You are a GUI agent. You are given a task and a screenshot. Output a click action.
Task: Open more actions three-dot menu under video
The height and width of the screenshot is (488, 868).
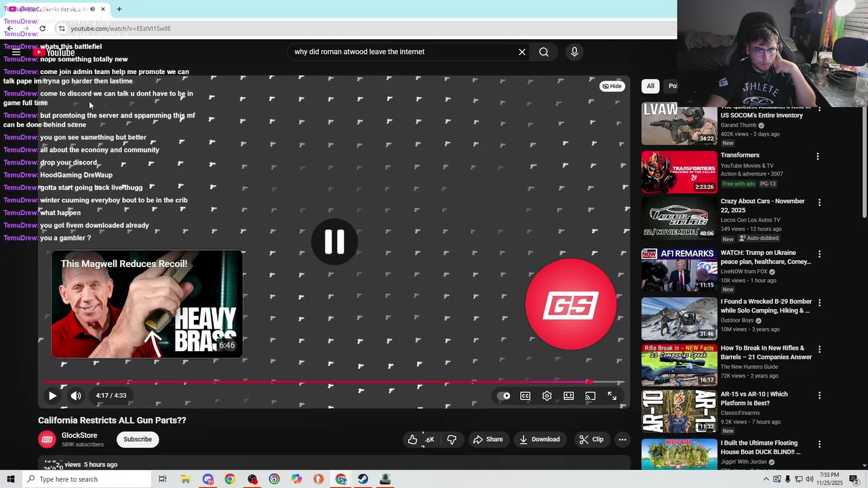pyautogui.click(x=623, y=439)
